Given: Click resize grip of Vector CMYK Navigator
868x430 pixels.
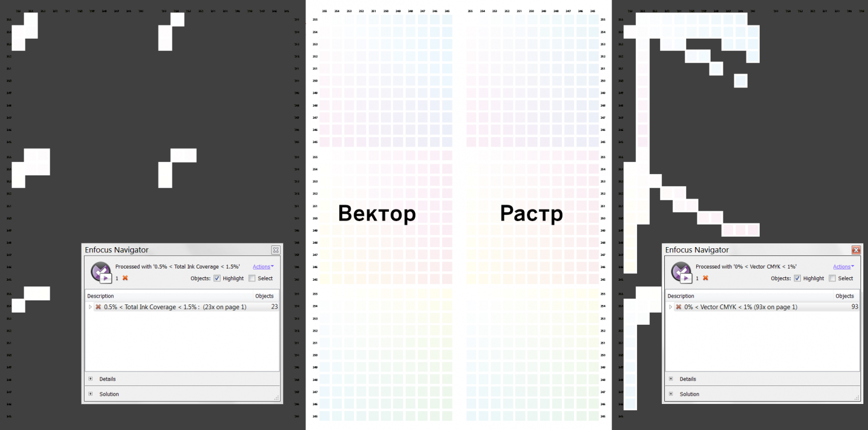Looking at the screenshot, I should [x=857, y=398].
